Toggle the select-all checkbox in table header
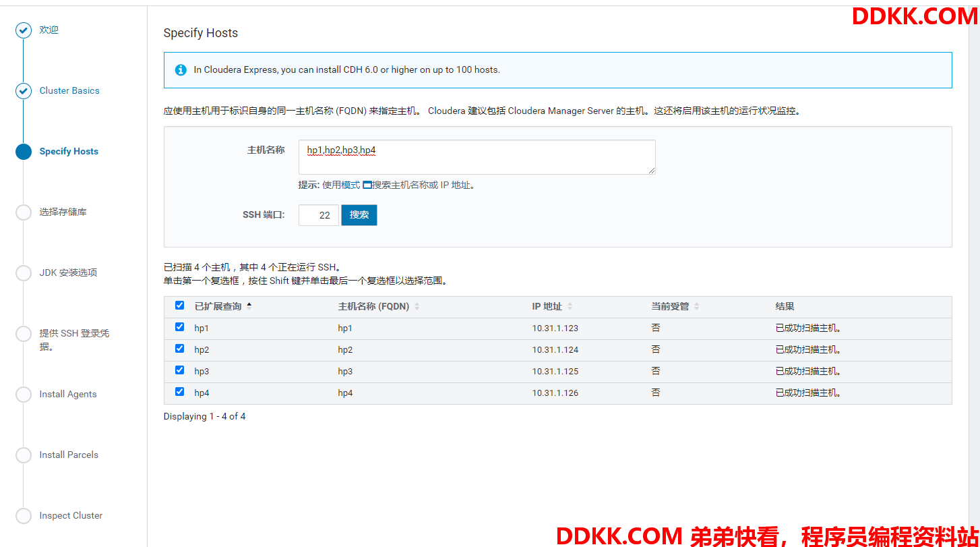Screen dimensions: 980x547 click(179, 306)
